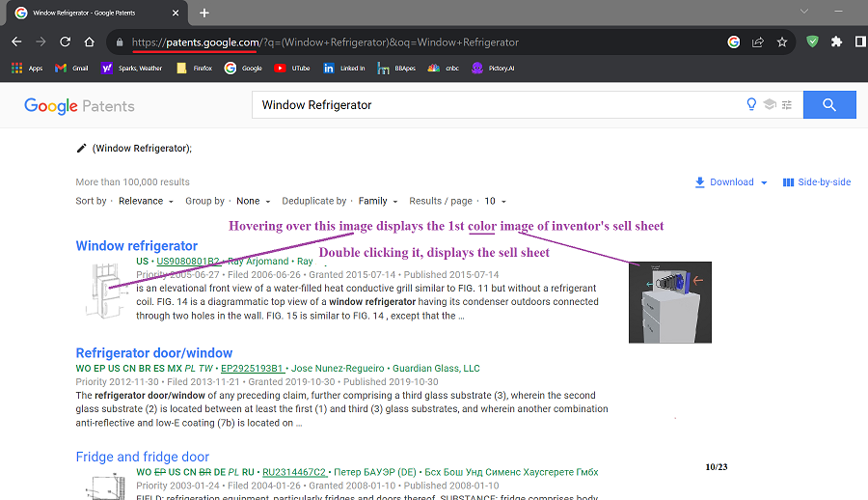868x500 pixels.
Task: Click the browser forward arrow
Action: click(x=41, y=42)
